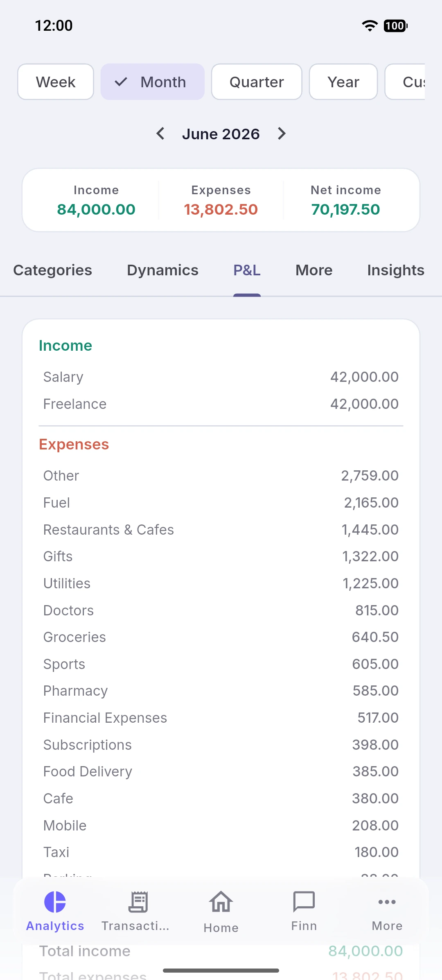The height and width of the screenshot is (980, 442).
Task: Open the Restaurants & Cafes expense row
Action: tap(221, 530)
